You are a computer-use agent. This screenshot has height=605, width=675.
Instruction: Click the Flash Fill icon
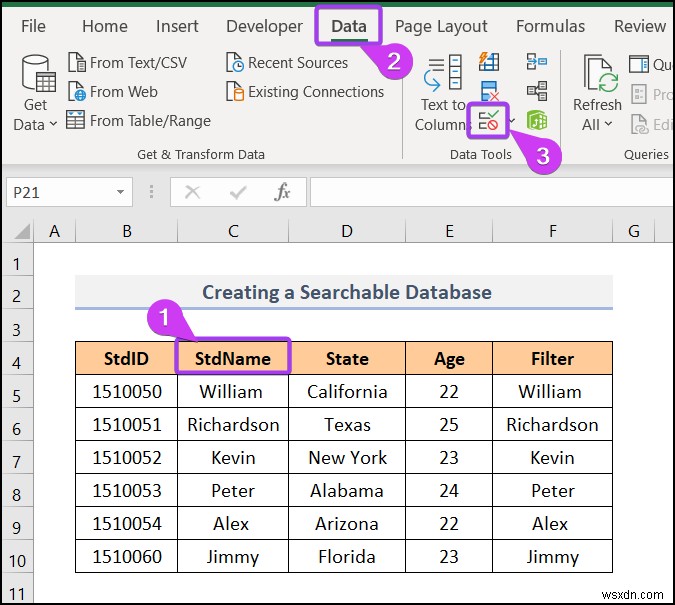click(x=489, y=63)
